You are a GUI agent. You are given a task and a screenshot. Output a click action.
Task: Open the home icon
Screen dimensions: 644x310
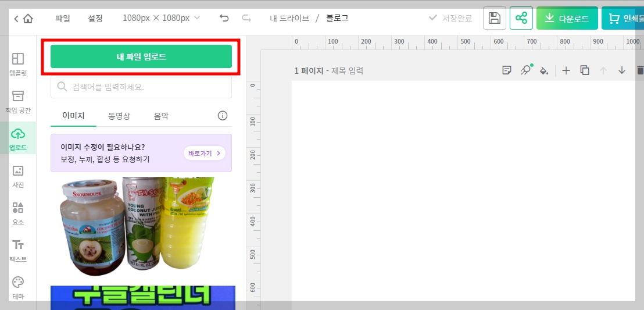tap(28, 19)
